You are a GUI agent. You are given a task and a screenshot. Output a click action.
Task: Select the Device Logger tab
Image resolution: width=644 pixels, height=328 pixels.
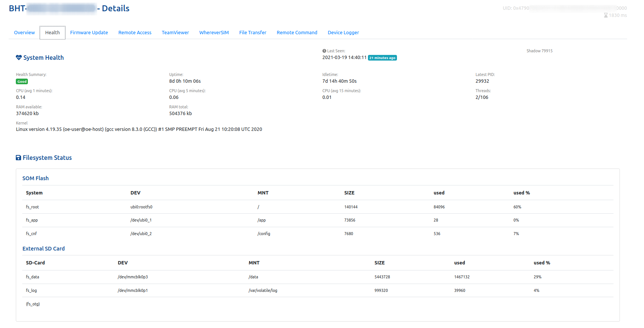pyautogui.click(x=343, y=33)
